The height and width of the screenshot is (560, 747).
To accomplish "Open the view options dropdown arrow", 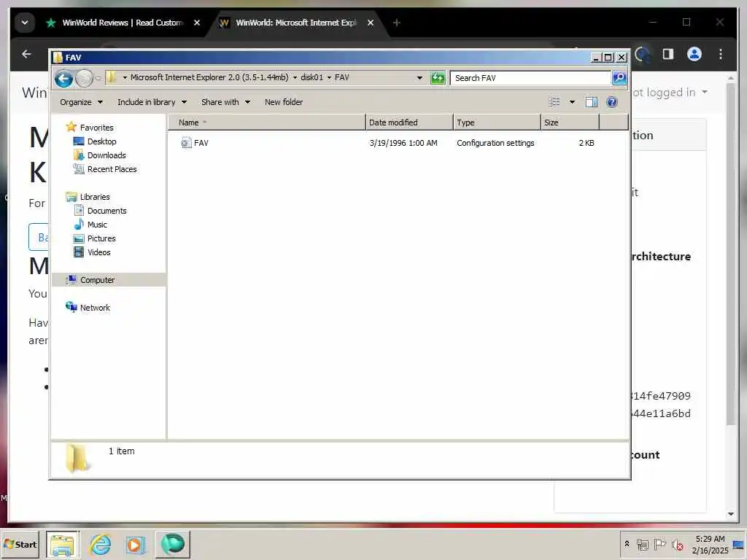I will 572,102.
